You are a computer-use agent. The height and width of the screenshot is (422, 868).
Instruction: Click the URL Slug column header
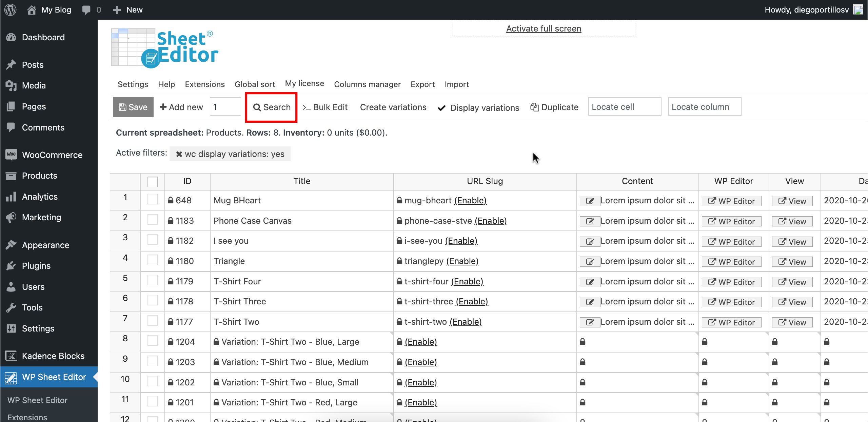485,181
